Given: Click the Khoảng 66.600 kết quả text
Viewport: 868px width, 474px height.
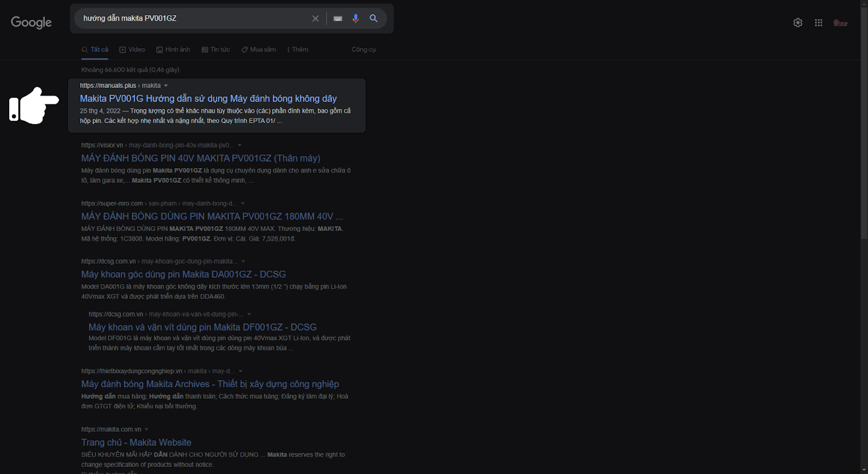Looking at the screenshot, I should pyautogui.click(x=130, y=70).
